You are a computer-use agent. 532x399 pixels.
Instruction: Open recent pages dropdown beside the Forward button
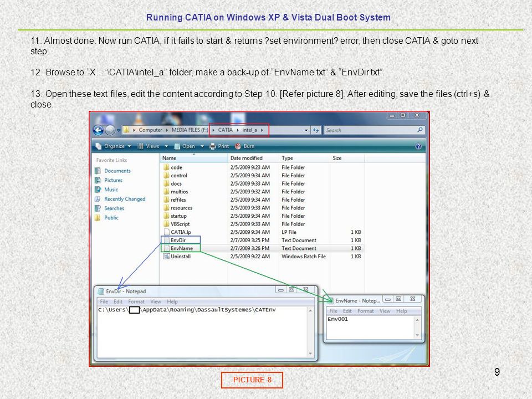119,130
